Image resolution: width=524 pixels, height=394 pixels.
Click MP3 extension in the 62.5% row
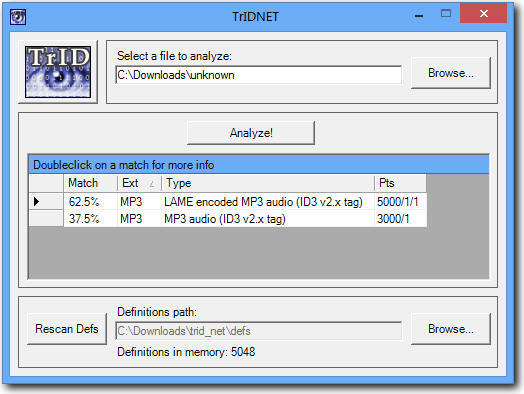[x=139, y=202]
